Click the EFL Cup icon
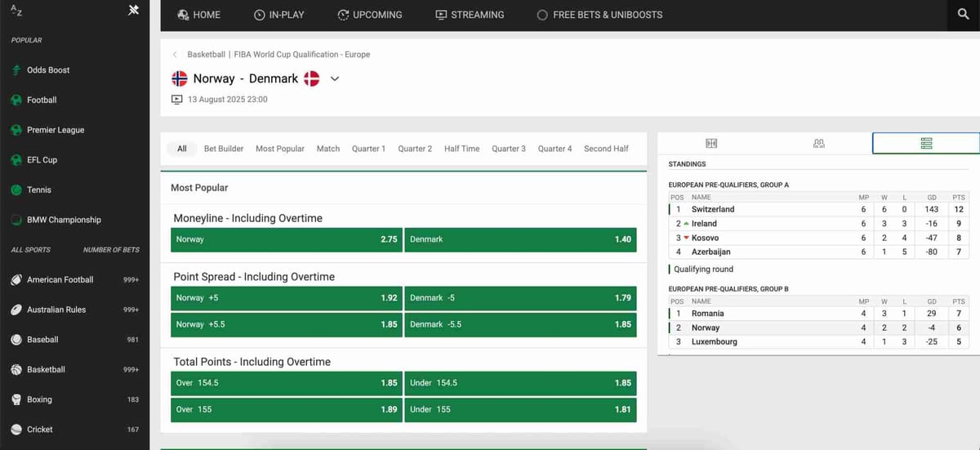Viewport: 980px width, 450px height. click(x=16, y=160)
